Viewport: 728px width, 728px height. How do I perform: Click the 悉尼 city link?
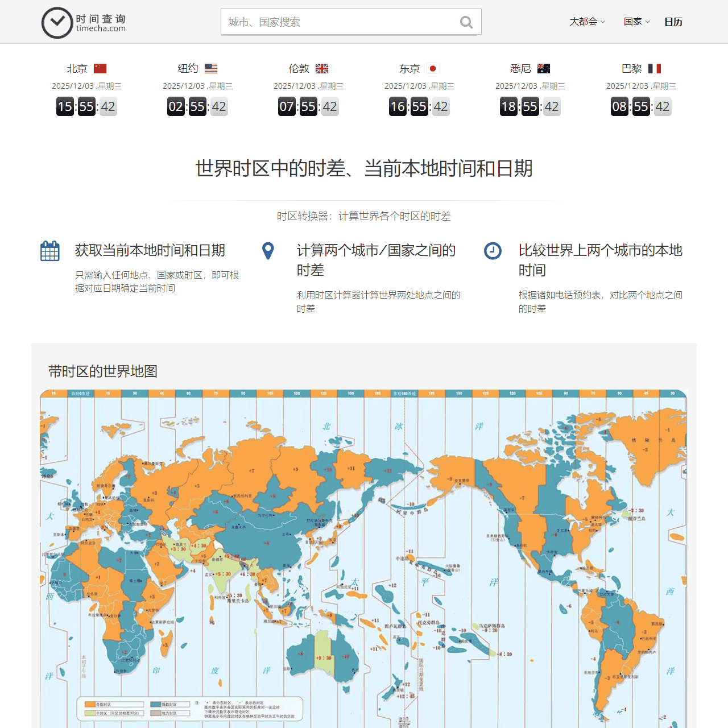[x=519, y=68]
